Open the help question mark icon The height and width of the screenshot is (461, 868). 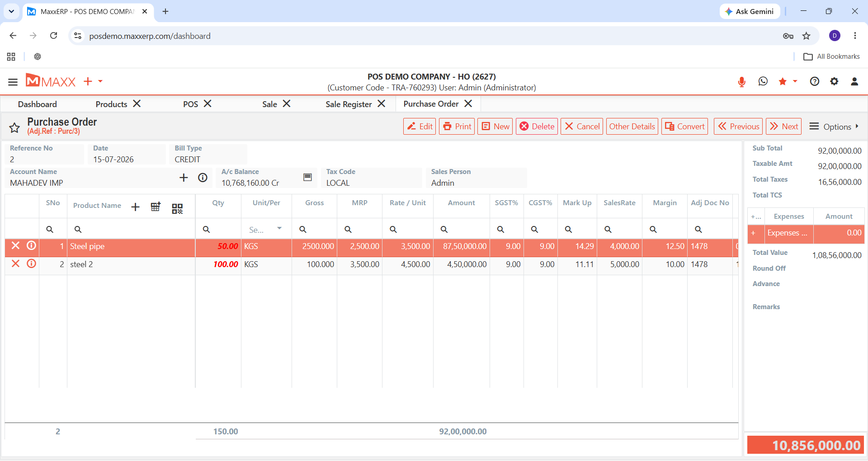(815, 81)
